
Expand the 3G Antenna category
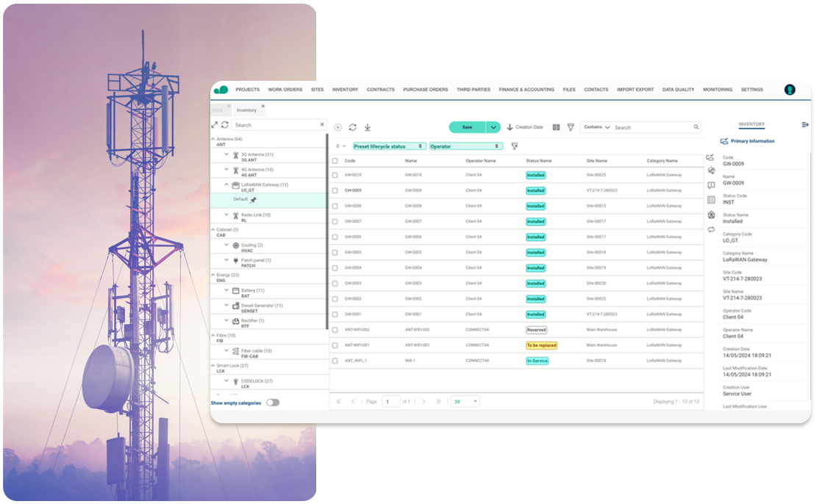[x=226, y=155]
